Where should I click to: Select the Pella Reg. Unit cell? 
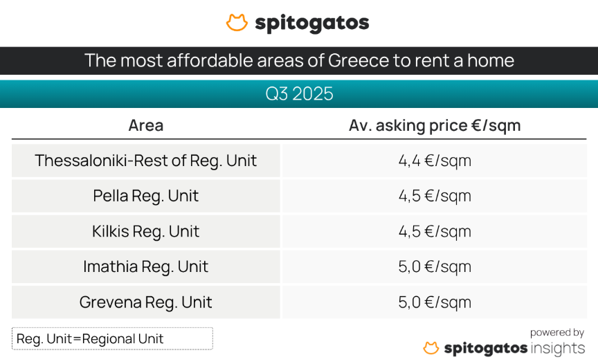146,196
